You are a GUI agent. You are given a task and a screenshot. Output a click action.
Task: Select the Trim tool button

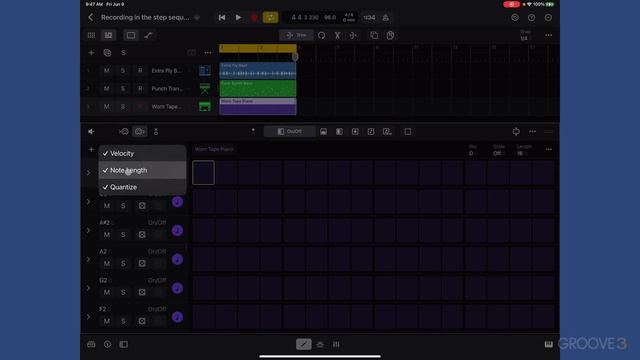[x=296, y=36]
